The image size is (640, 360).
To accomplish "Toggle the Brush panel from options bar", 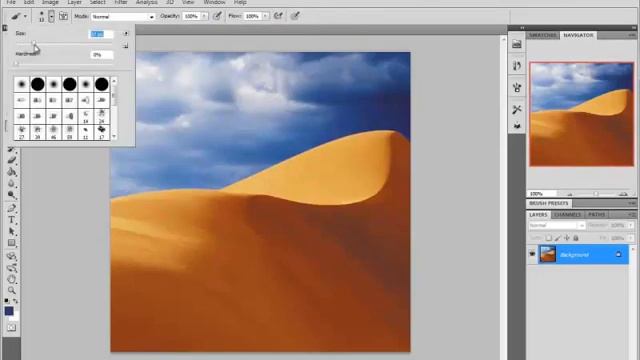I will (x=63, y=16).
